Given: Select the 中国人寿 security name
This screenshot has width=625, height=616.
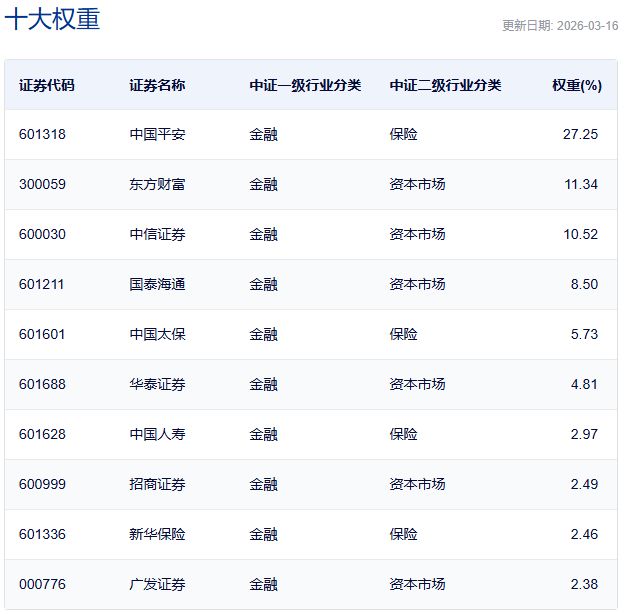Looking at the screenshot, I should (157, 434).
